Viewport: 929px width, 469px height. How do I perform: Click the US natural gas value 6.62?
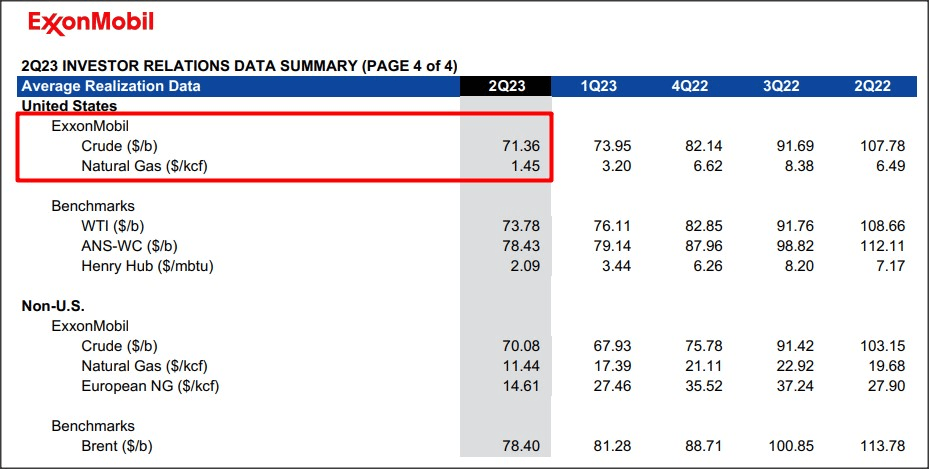pyautogui.click(x=708, y=166)
